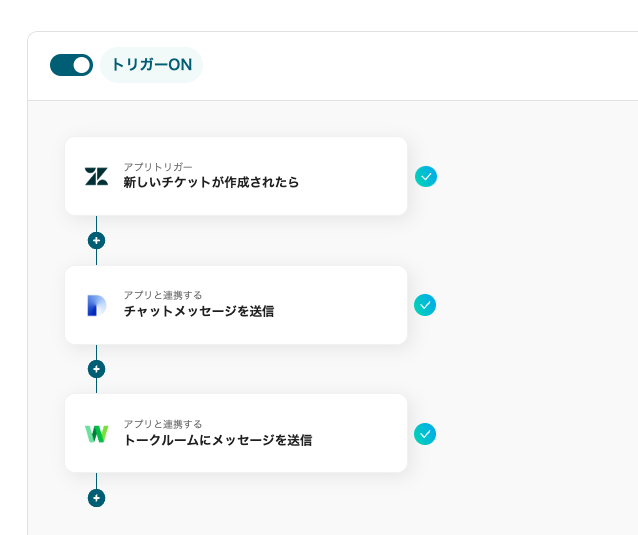Image resolution: width=638 pixels, height=535 pixels.
Task: Click アプリと連携する label above チャットメッセージを送信
Action: pyautogui.click(x=163, y=295)
